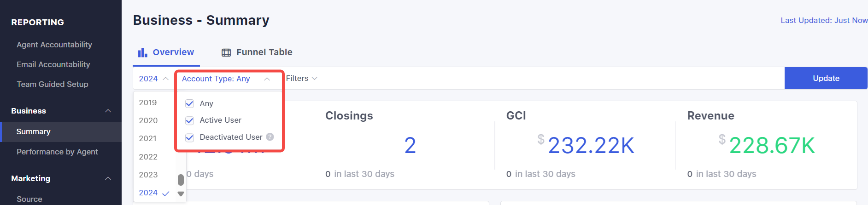The width and height of the screenshot is (868, 205).
Task: Collapse the Marketing sidebar section
Action: (x=108, y=178)
